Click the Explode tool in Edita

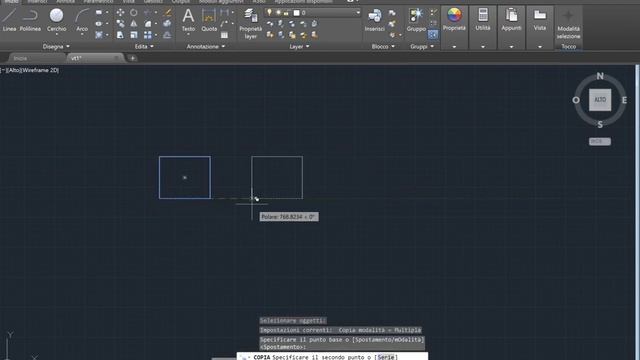(x=167, y=24)
